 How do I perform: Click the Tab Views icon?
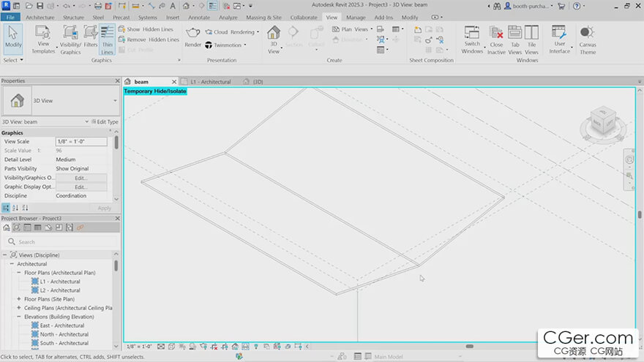[x=514, y=39]
